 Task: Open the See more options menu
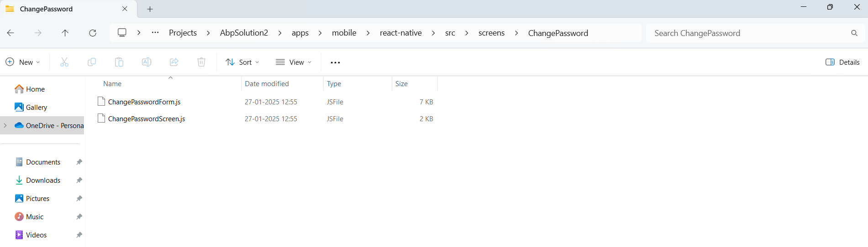[335, 62]
